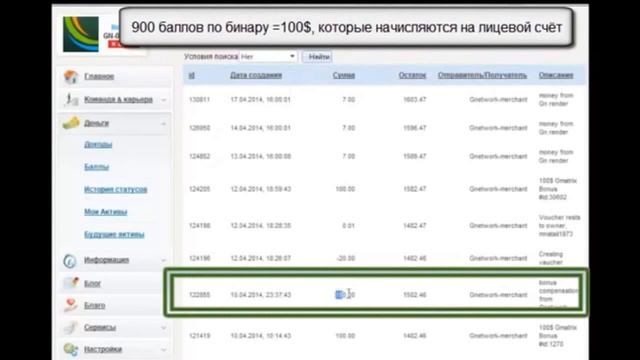This screenshot has width=640, height=360.
Task: Open the Условия поиска dropdown
Action: (x=268, y=56)
